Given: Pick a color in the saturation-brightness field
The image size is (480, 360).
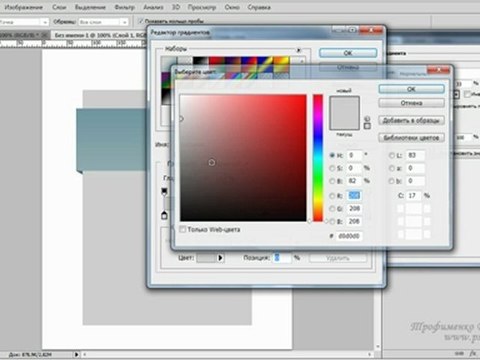Looking at the screenshot, I should (x=243, y=158).
